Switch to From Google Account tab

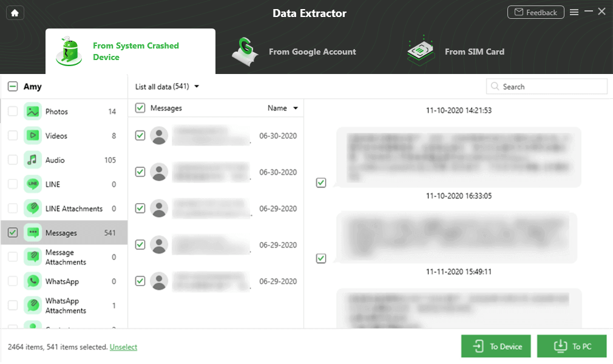tap(294, 52)
